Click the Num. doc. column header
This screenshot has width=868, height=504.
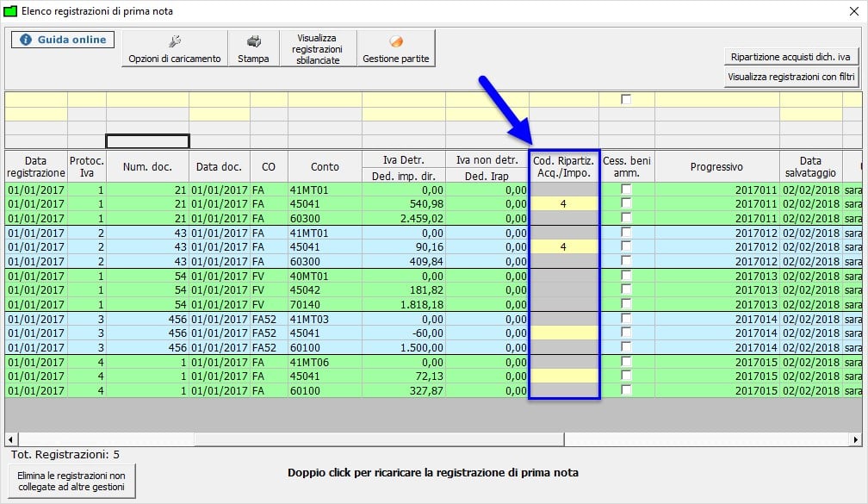click(x=148, y=167)
